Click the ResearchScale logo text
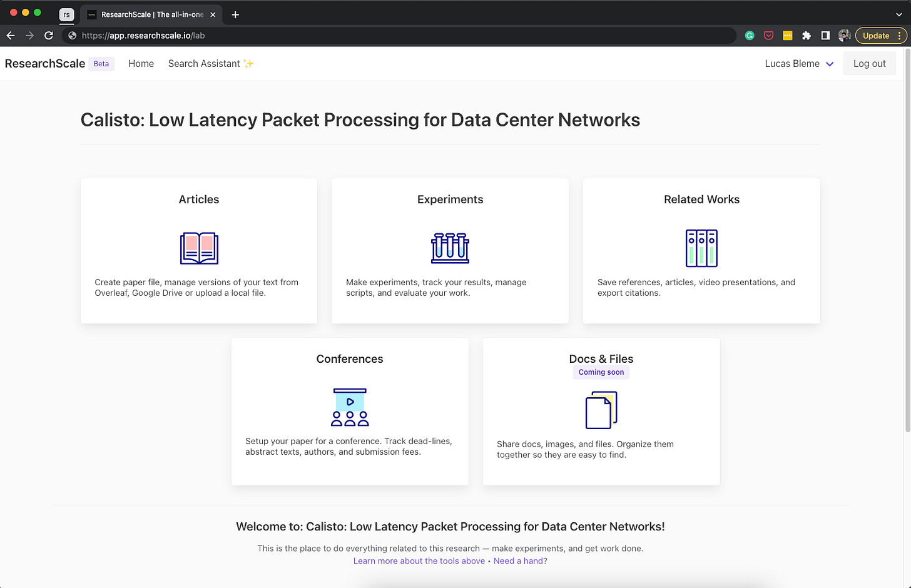This screenshot has height=588, width=911. point(45,64)
